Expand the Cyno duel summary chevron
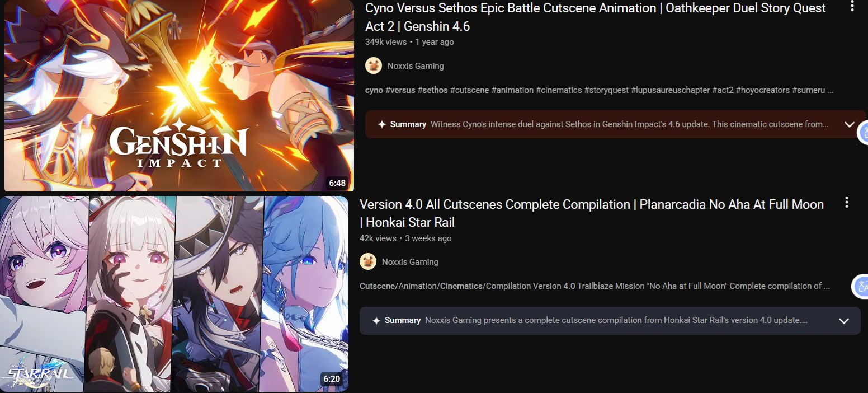Viewport: 868px width, 393px height. tap(850, 124)
